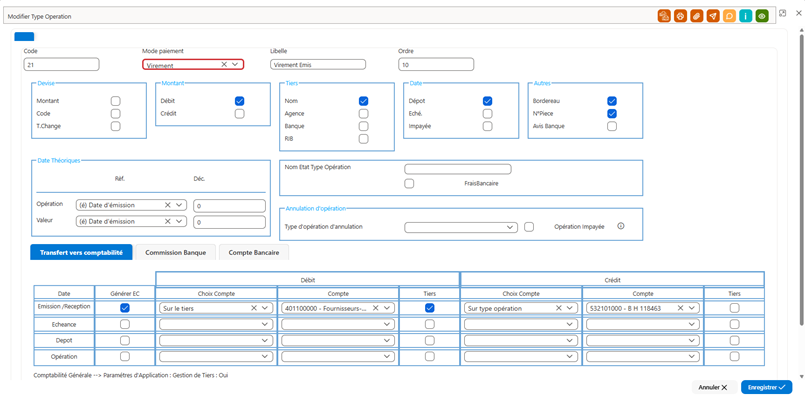Clear the Mode paiement Virement selection
Screen dimensions: 805x395
coord(224,64)
